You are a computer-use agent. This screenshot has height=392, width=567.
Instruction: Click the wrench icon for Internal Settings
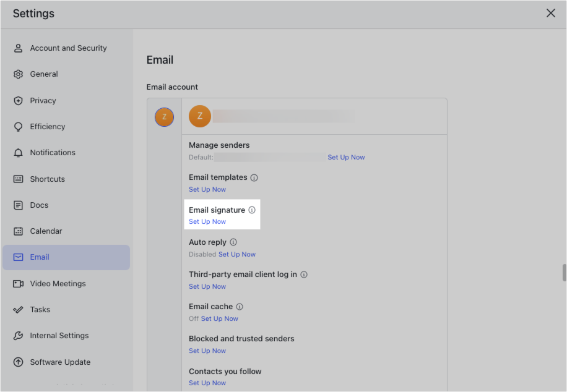tap(19, 335)
